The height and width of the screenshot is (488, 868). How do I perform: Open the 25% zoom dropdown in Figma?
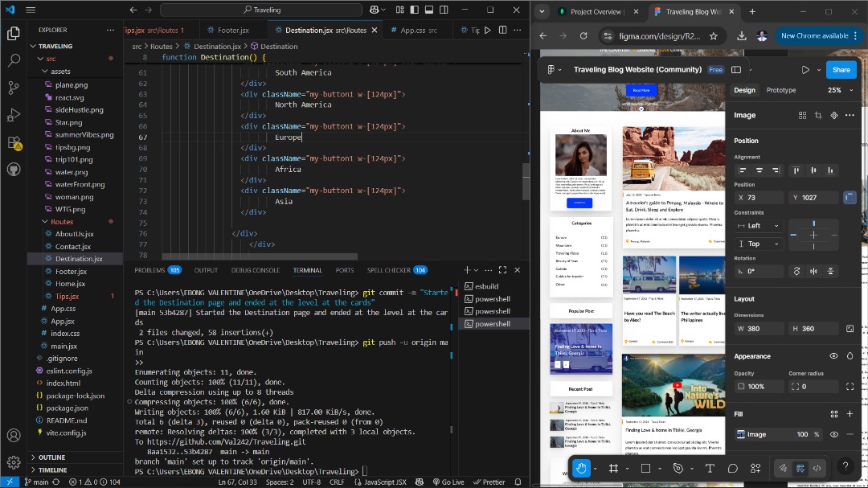[840, 90]
